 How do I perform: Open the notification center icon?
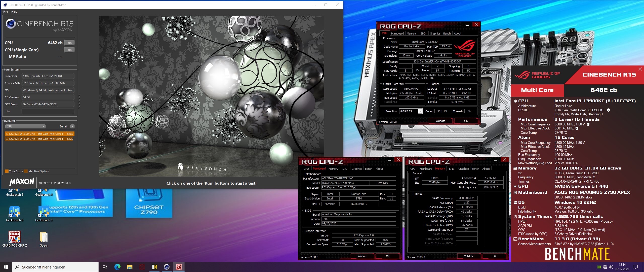pos(636,267)
